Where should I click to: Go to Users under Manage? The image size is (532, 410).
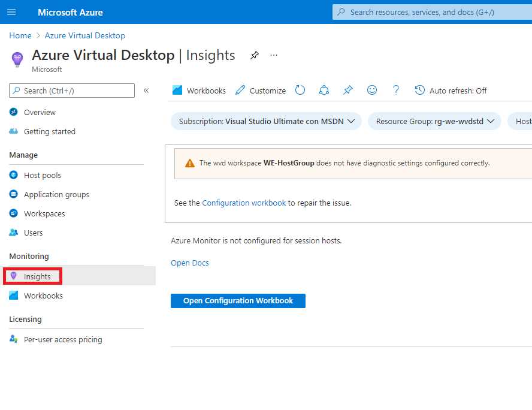[34, 233]
